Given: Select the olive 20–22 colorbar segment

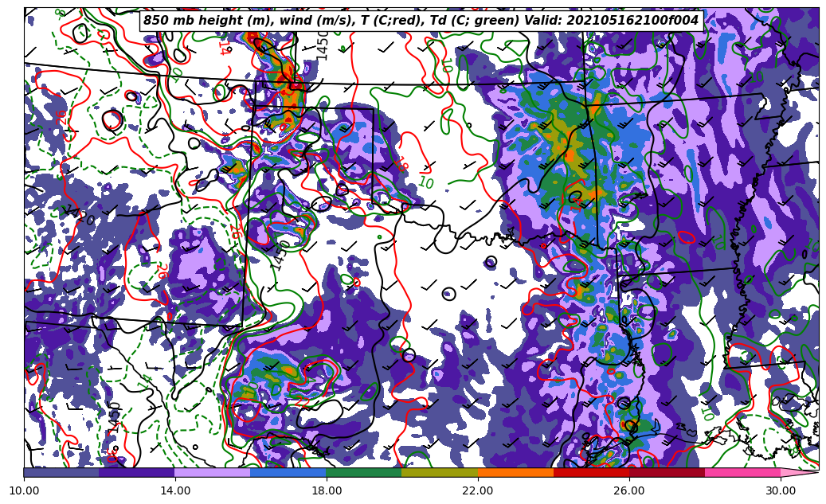Looking at the screenshot, I should click(440, 472).
